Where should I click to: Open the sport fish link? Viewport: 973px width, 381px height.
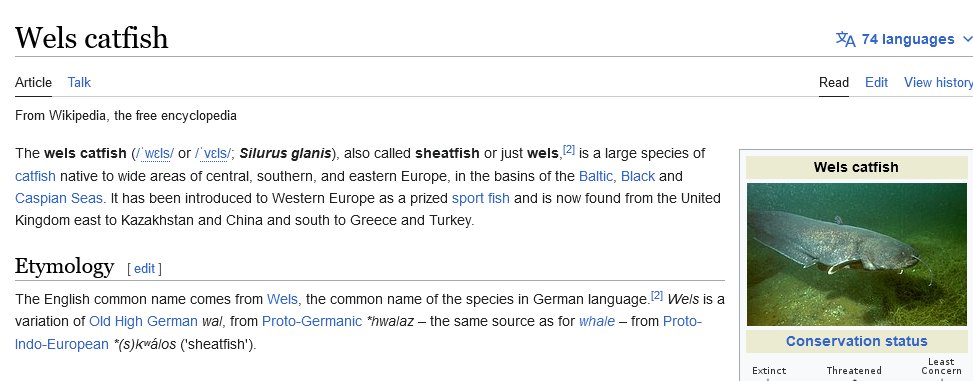click(481, 199)
